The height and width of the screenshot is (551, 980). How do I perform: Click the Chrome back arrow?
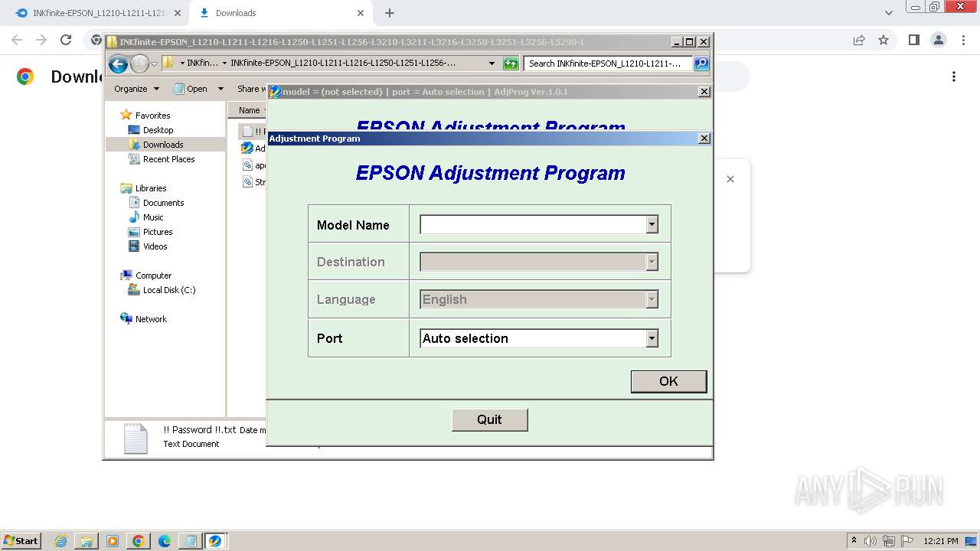click(x=17, y=40)
